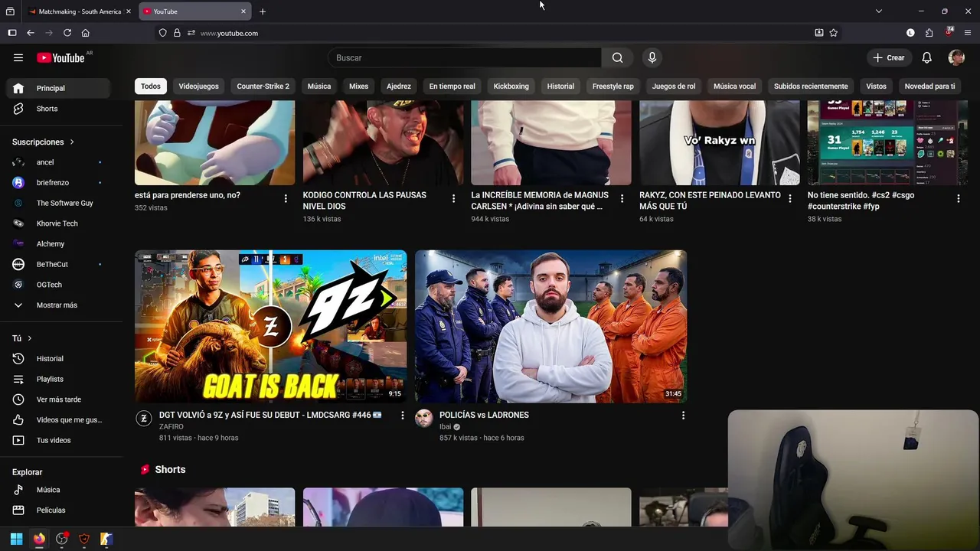Reload the page in browser toolbar

tap(67, 33)
